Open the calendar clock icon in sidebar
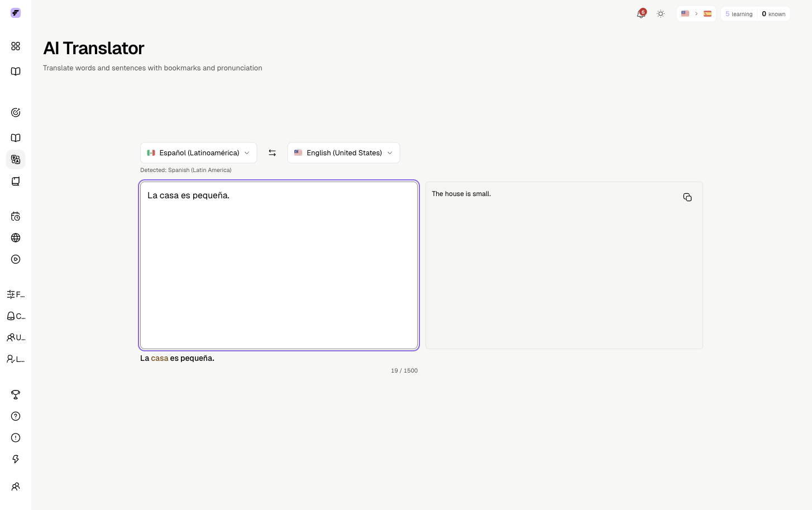Image resolution: width=812 pixels, height=510 pixels. 16,216
